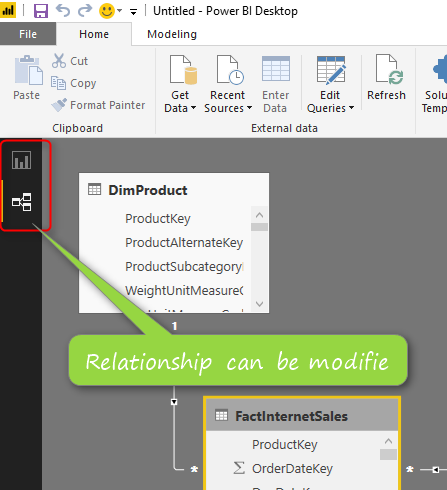Open the Customize Quick Access Toolbar arrow
The width and height of the screenshot is (447, 490).
(133, 12)
